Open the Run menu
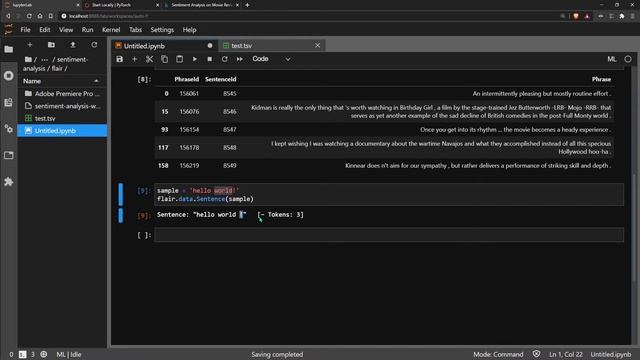Image resolution: width=640 pixels, height=360 pixels. pyautogui.click(x=87, y=30)
